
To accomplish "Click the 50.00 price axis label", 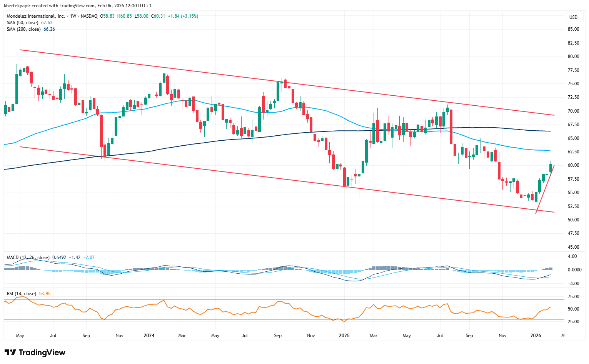I will 573,220.
